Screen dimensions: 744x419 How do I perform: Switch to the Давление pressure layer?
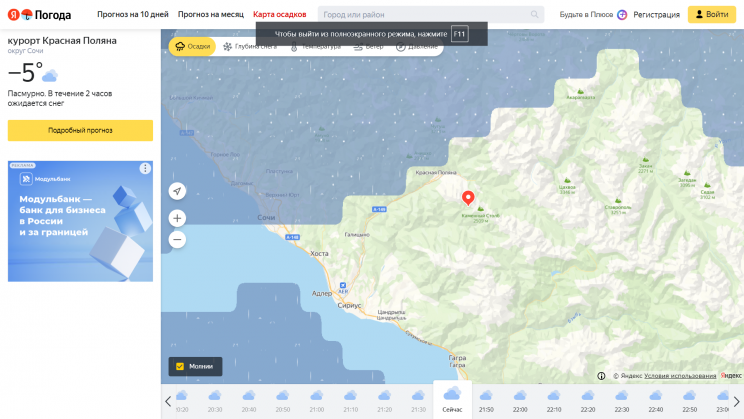[x=417, y=47]
